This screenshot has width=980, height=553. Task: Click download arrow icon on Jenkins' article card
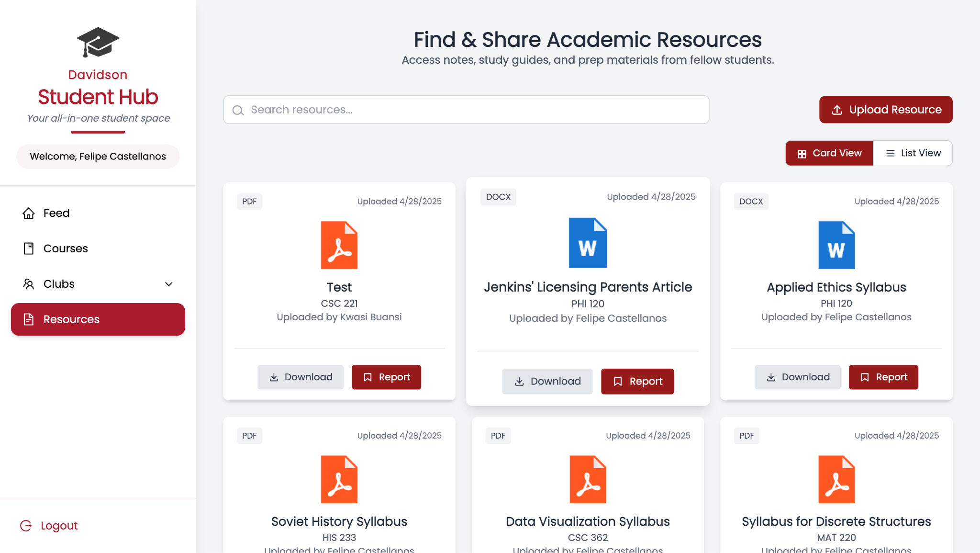coord(519,382)
